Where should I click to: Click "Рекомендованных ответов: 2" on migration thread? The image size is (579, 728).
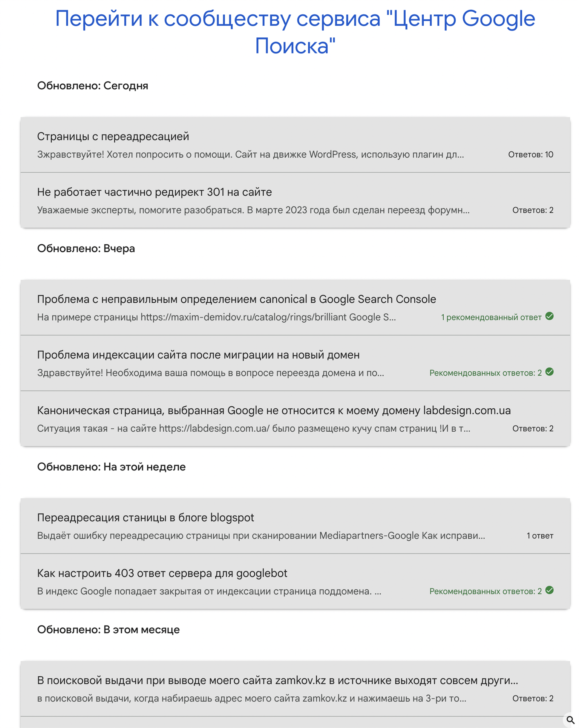486,373
